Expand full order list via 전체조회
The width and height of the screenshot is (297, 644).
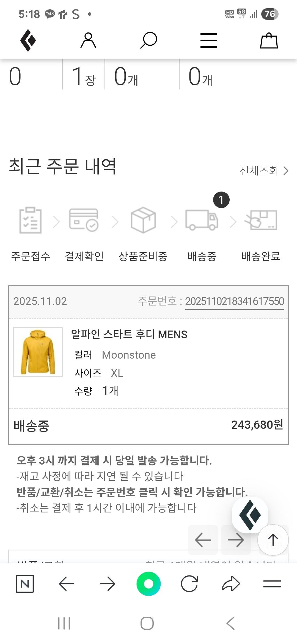263,171
